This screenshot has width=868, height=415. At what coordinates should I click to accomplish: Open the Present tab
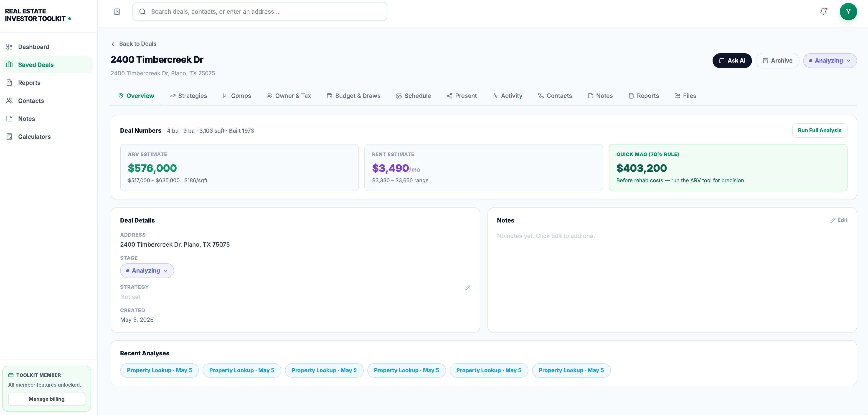tap(462, 96)
